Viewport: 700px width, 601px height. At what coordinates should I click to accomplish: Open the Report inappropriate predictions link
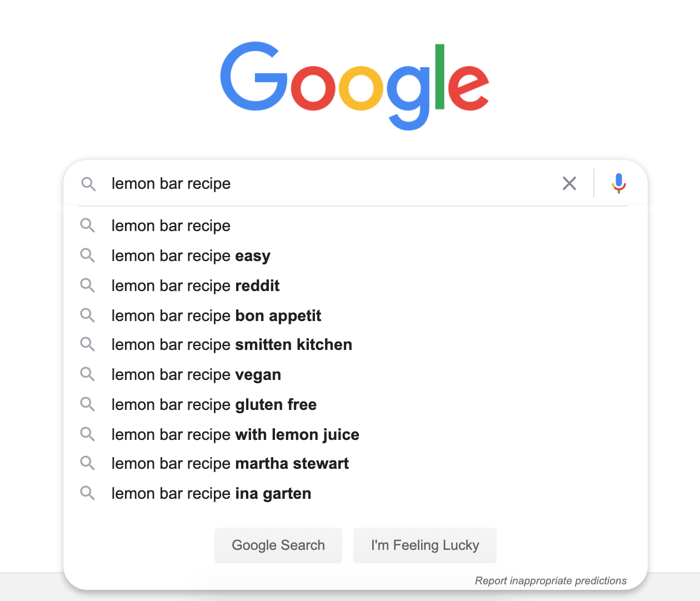(550, 581)
